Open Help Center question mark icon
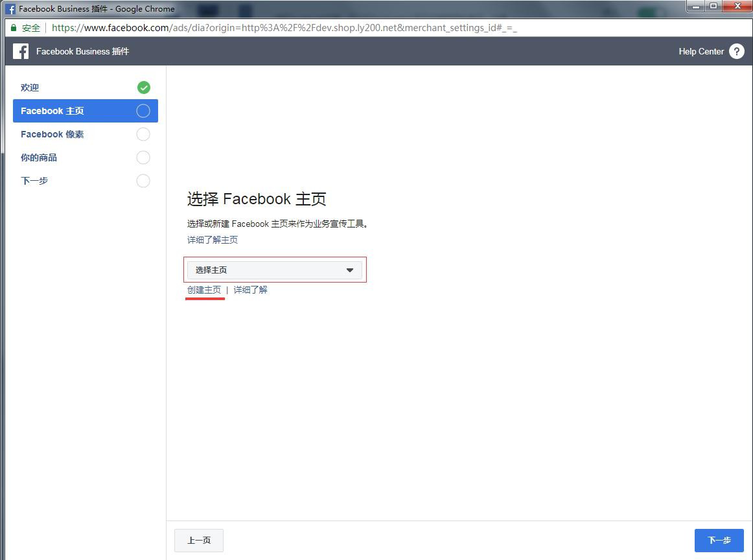 point(736,51)
